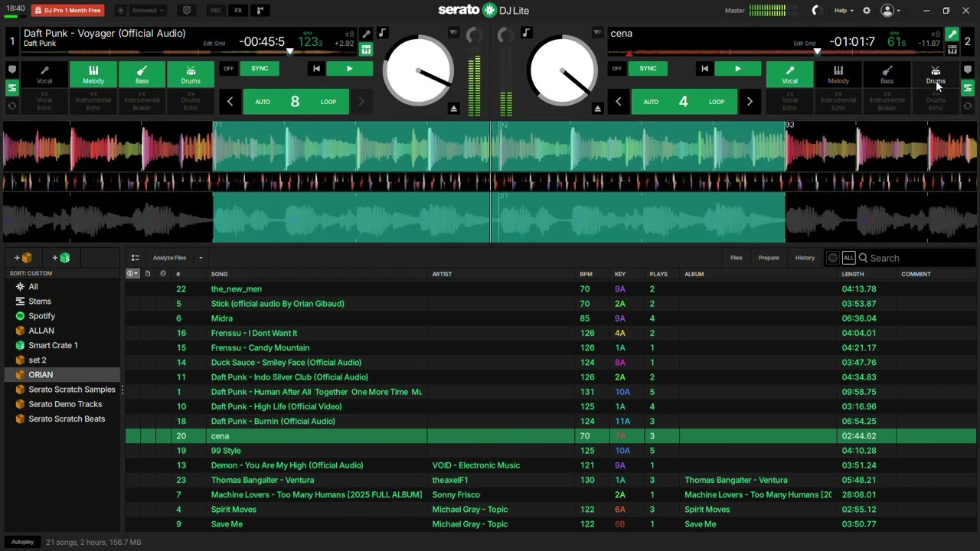Open the FX panel
Image resolution: width=980 pixels, height=551 pixels.
(x=238, y=11)
